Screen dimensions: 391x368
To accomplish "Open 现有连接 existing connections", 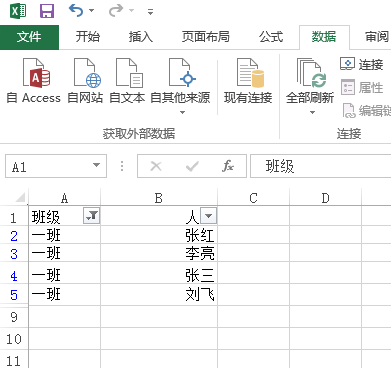I will point(248,81).
